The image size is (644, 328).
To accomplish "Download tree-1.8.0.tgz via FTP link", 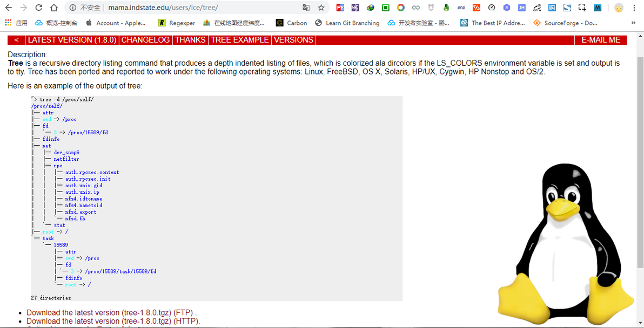I will pos(111,312).
